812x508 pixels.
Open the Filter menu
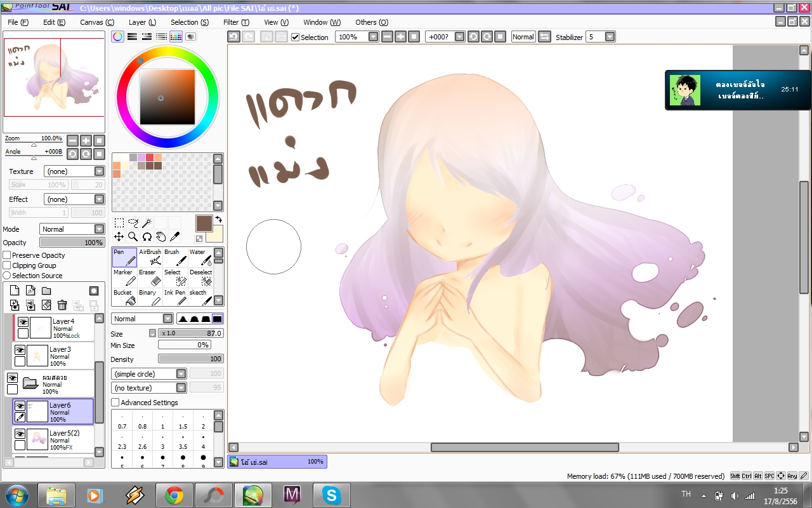click(236, 22)
